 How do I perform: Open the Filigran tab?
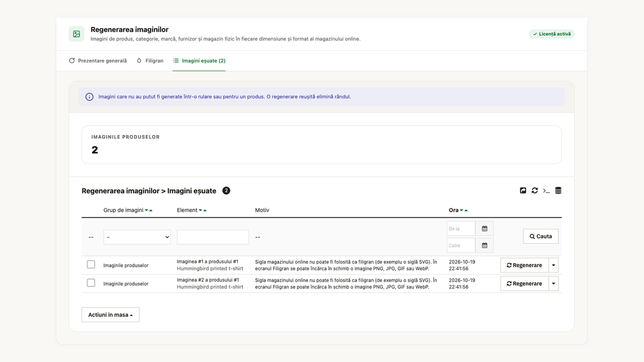150,61
